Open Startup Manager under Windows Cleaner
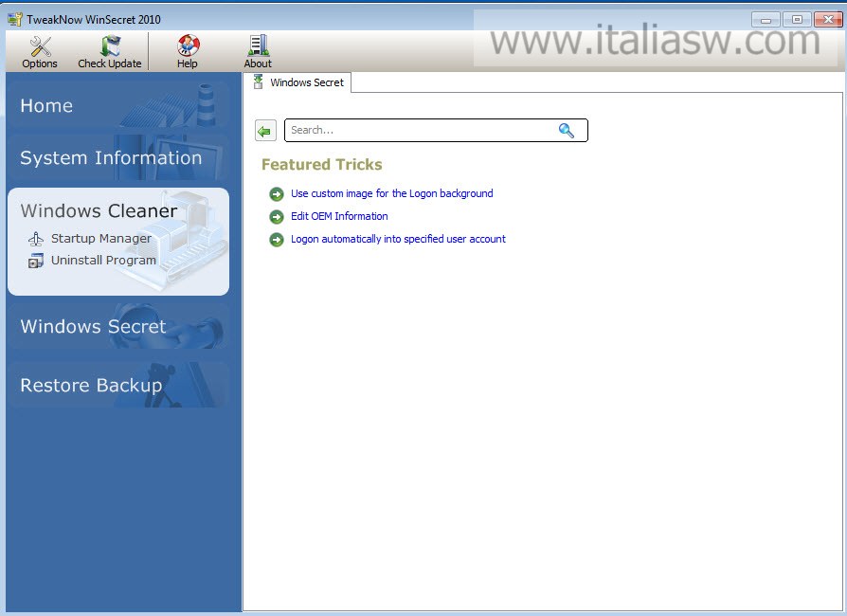Screen dimensions: 847x616 point(101,238)
